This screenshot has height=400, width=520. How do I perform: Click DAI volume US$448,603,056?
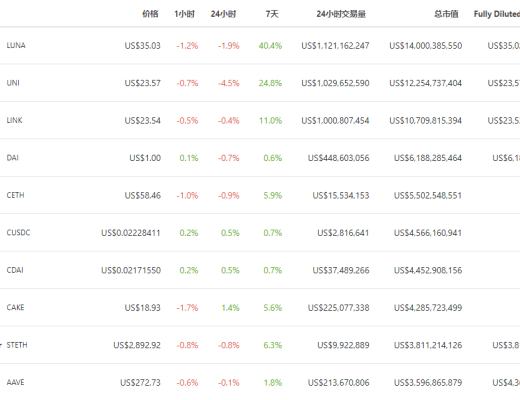pos(338,158)
